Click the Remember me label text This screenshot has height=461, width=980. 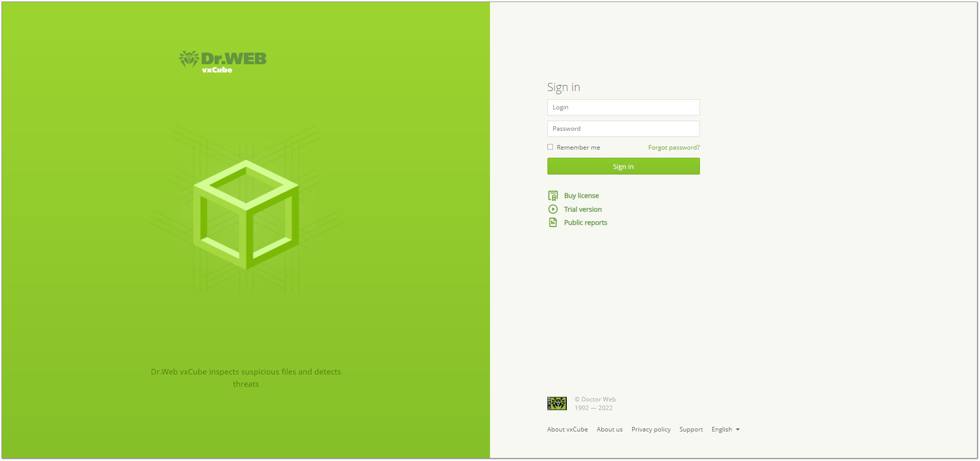pos(578,148)
